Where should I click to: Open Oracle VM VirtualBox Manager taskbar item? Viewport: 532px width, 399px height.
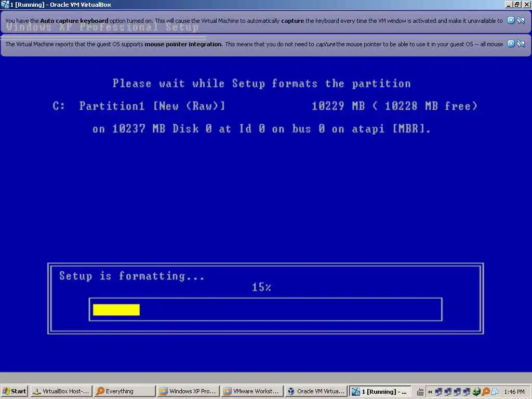point(316,391)
